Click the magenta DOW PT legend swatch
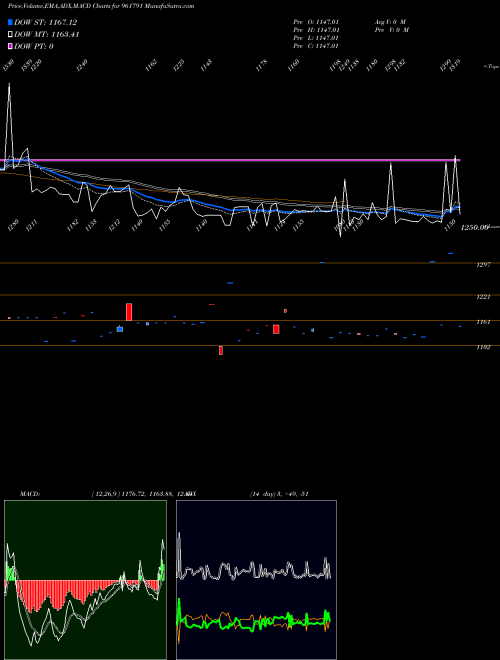The height and width of the screenshot is (660, 500). (10, 46)
